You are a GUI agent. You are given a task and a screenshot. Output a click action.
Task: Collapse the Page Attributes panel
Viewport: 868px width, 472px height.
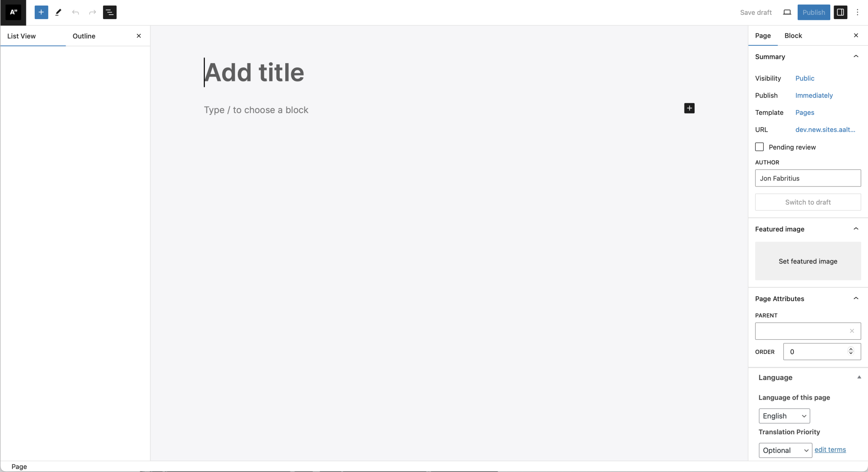click(x=856, y=298)
